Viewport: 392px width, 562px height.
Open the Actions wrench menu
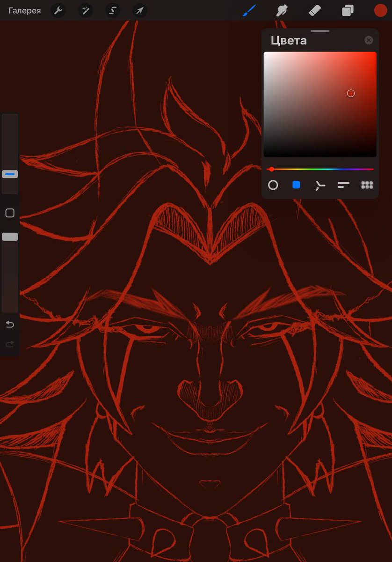[58, 10]
